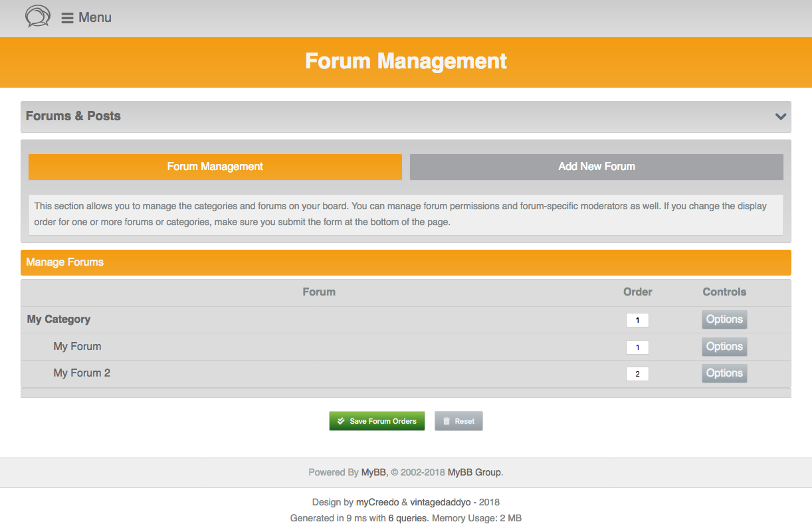812x524 pixels.
Task: Open the My Category link
Action: [x=58, y=319]
